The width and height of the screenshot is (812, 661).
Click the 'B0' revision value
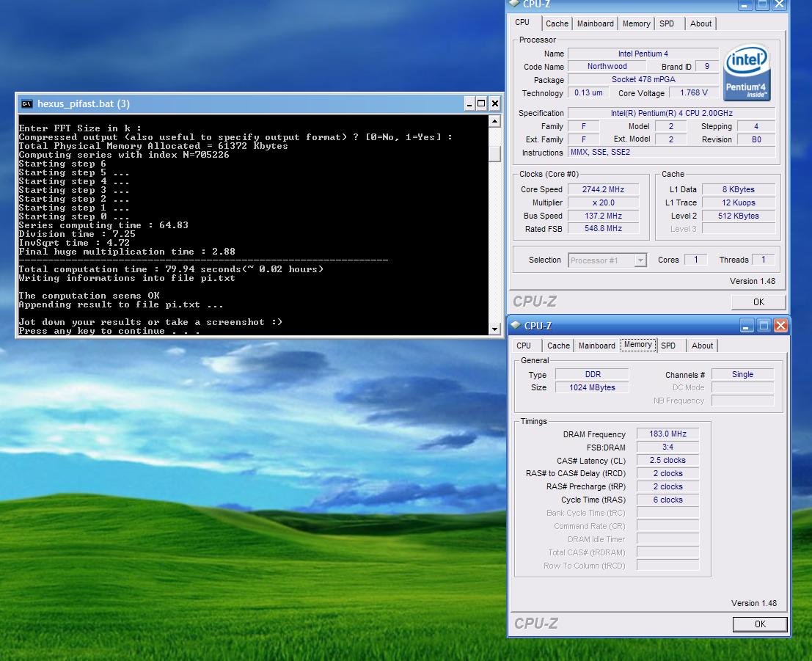756,139
